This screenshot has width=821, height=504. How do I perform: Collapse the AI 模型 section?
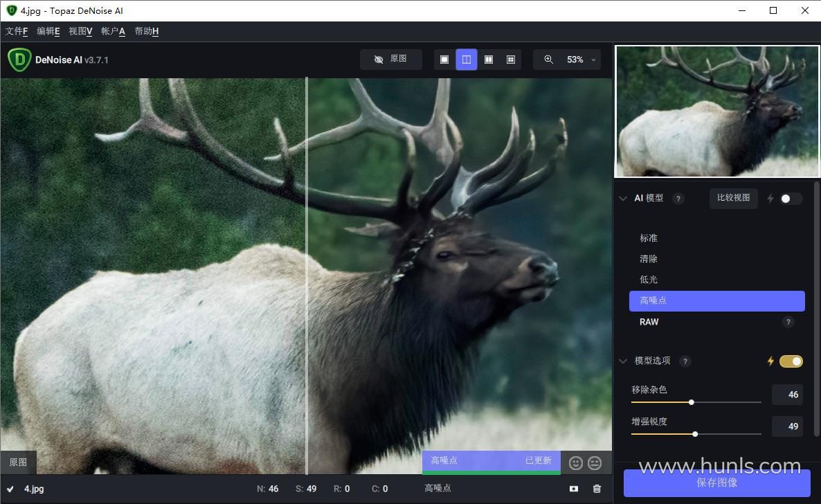click(x=623, y=199)
